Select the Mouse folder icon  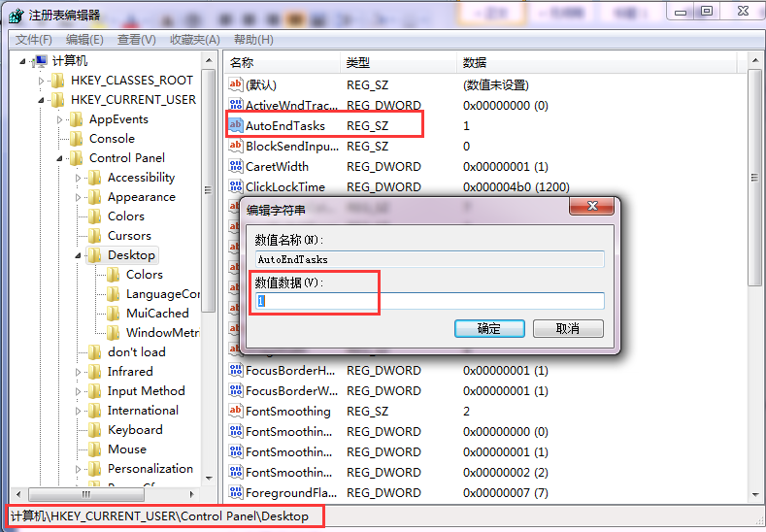pyautogui.click(x=95, y=449)
